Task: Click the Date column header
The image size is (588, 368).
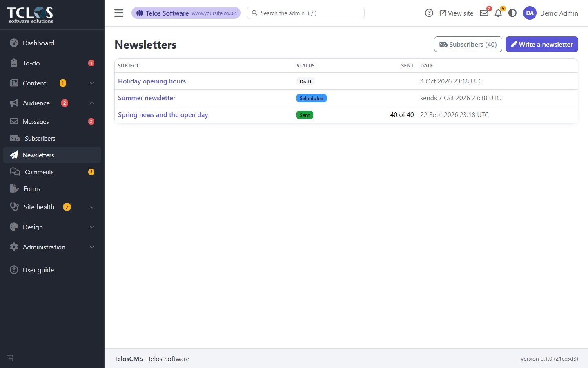Action: tap(427, 65)
